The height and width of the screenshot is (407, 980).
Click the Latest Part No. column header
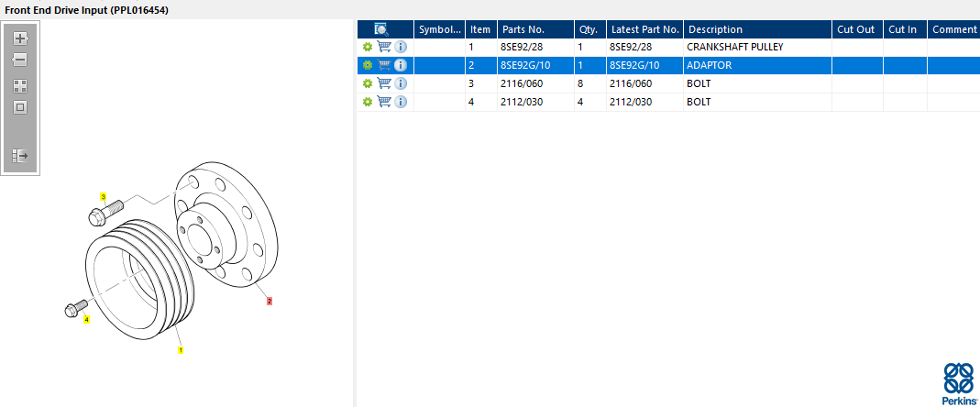click(x=644, y=29)
